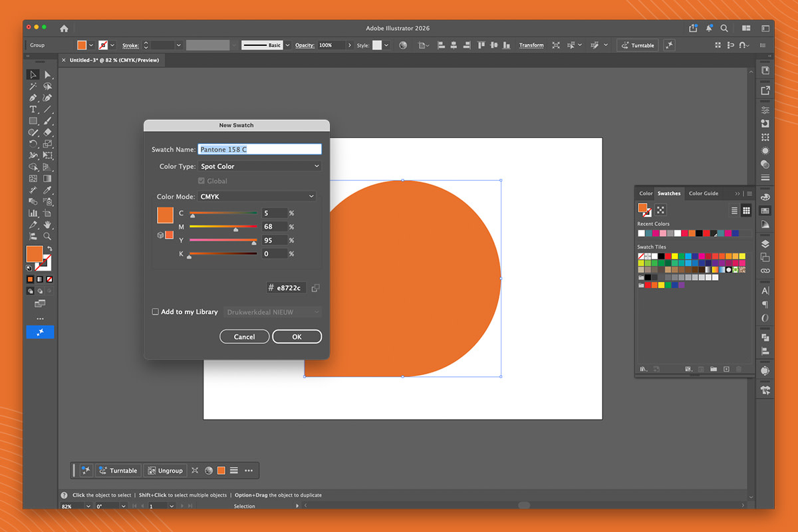The image size is (798, 532).
Task: Open the stroke color dropdown in control bar
Action: click(112, 45)
